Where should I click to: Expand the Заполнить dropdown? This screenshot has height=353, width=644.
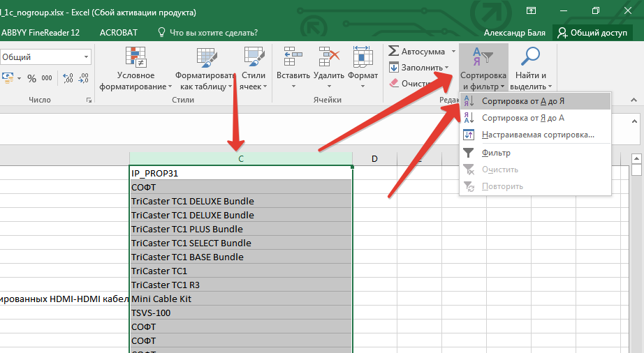click(446, 68)
